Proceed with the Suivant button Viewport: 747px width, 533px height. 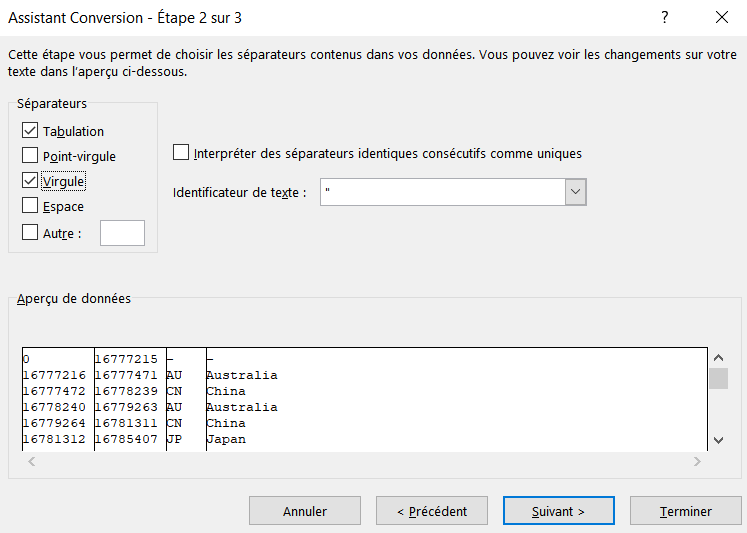(x=559, y=511)
